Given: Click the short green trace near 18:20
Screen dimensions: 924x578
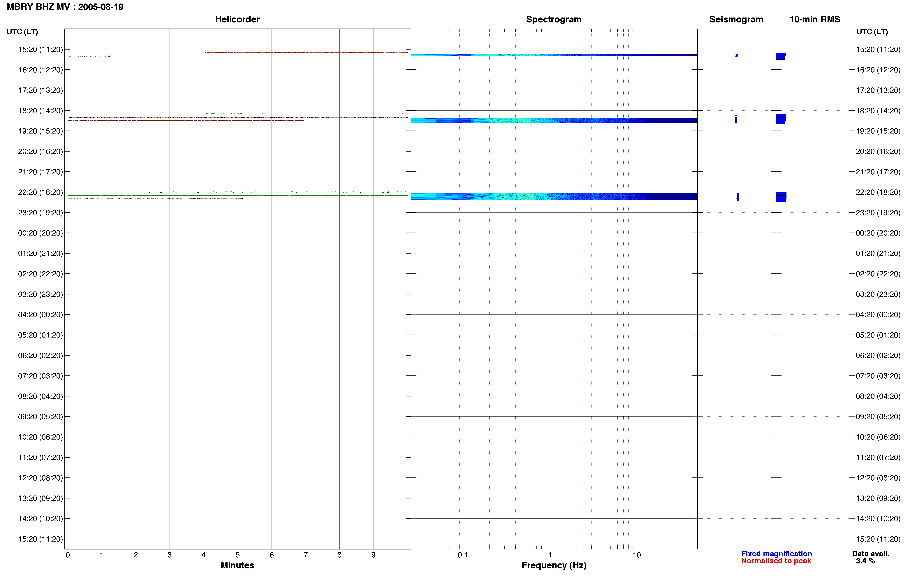Looking at the screenshot, I should [x=224, y=114].
